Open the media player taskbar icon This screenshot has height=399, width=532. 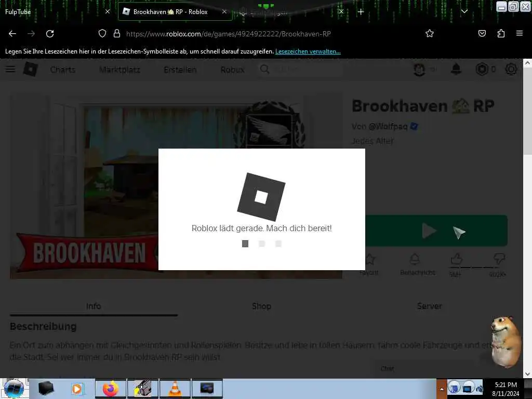[x=77, y=389]
